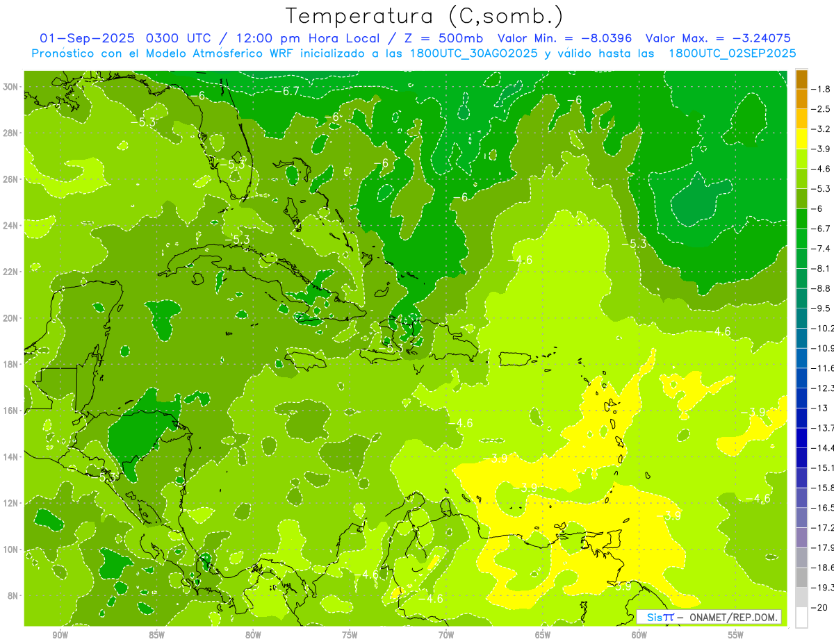Screen dimensions: 834x644
Task: Click the "Valor Min. = -8.0396" value
Action: coord(566,38)
